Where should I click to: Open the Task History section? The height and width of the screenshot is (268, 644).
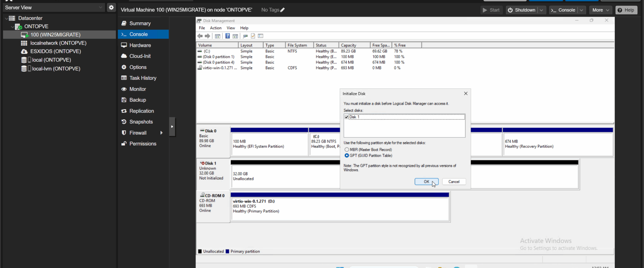[x=143, y=78]
